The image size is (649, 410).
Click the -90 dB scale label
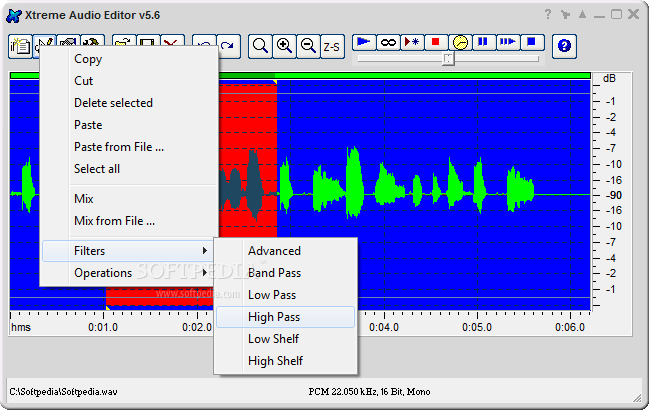click(x=614, y=195)
